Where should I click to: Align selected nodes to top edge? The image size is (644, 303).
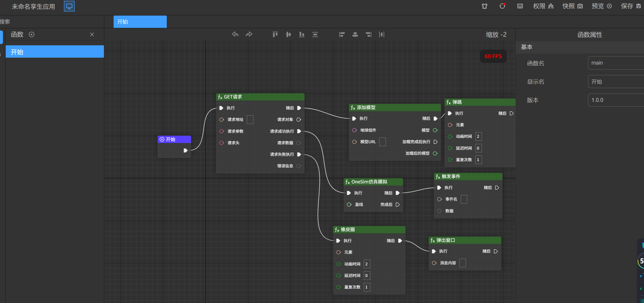275,34
